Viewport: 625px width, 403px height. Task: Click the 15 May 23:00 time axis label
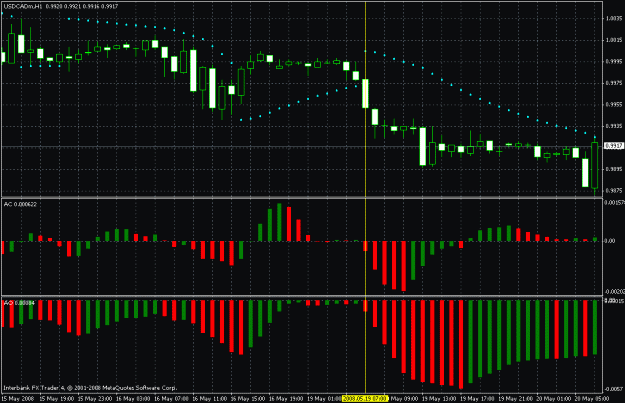95,399
